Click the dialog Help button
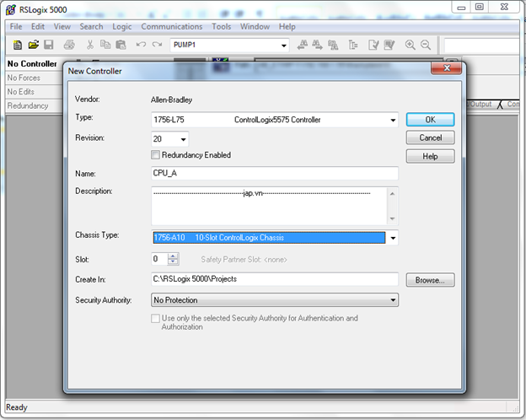The height and width of the screenshot is (420, 526). point(431,156)
